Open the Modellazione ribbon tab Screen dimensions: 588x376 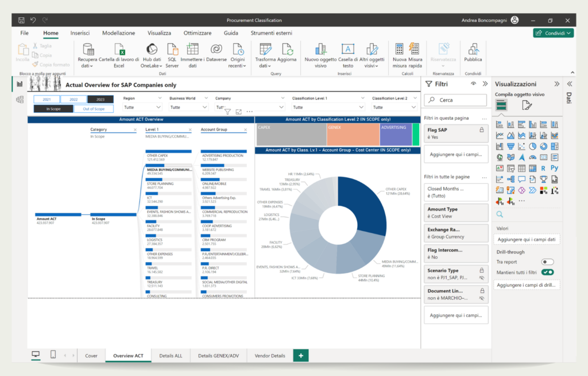point(118,33)
